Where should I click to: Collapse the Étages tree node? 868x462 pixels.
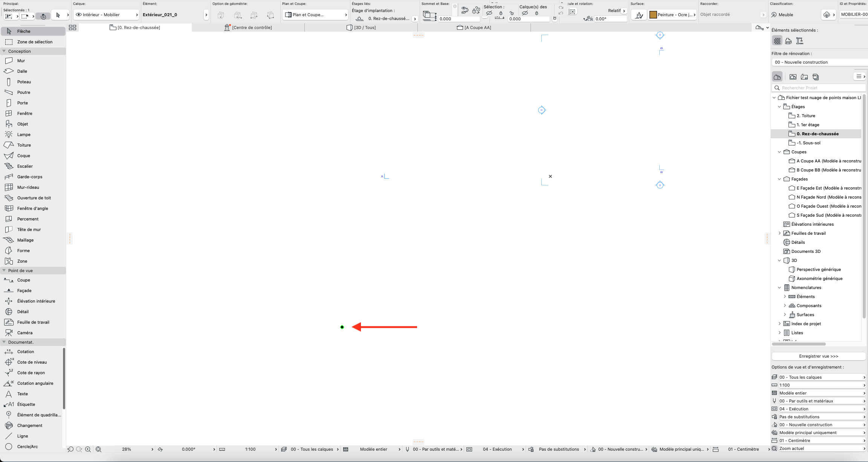779,107
